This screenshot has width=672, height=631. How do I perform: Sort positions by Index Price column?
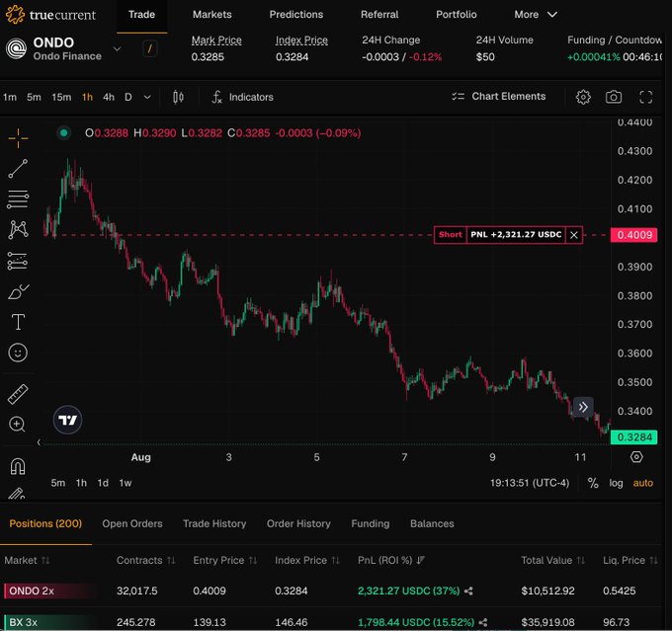click(x=307, y=560)
